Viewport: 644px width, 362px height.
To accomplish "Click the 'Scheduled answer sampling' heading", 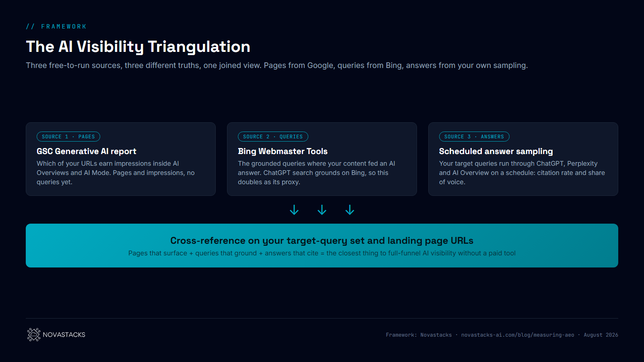I will tap(496, 151).
